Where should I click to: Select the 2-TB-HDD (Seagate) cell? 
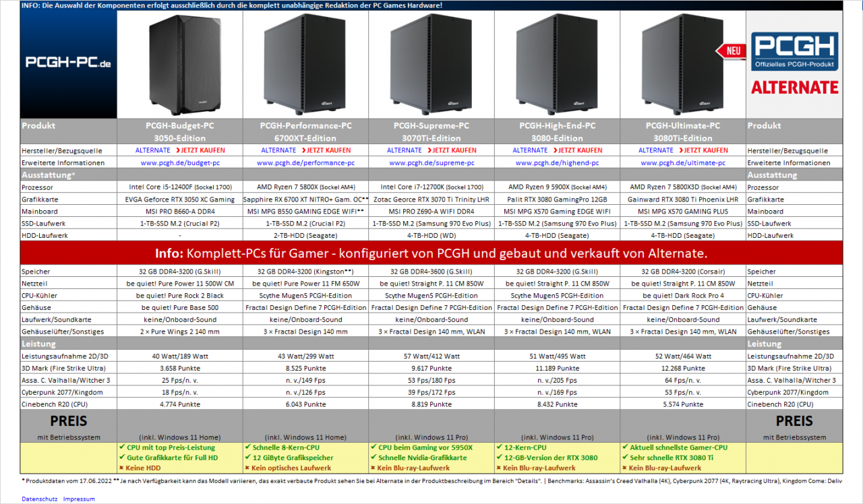[306, 236]
